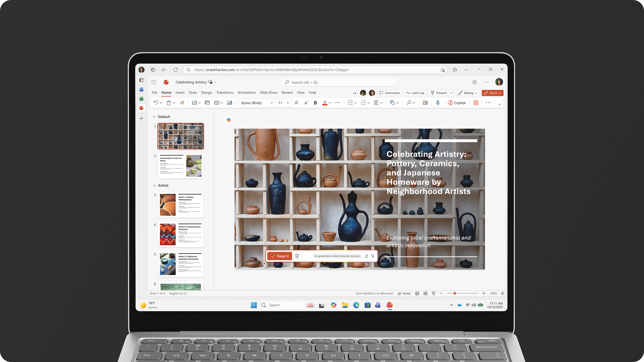Open Copilot from the ribbon
This screenshot has width=644, height=362.
click(457, 103)
